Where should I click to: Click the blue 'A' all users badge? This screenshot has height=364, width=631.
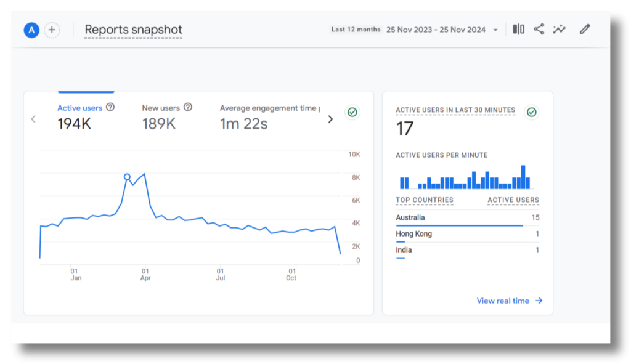(31, 30)
